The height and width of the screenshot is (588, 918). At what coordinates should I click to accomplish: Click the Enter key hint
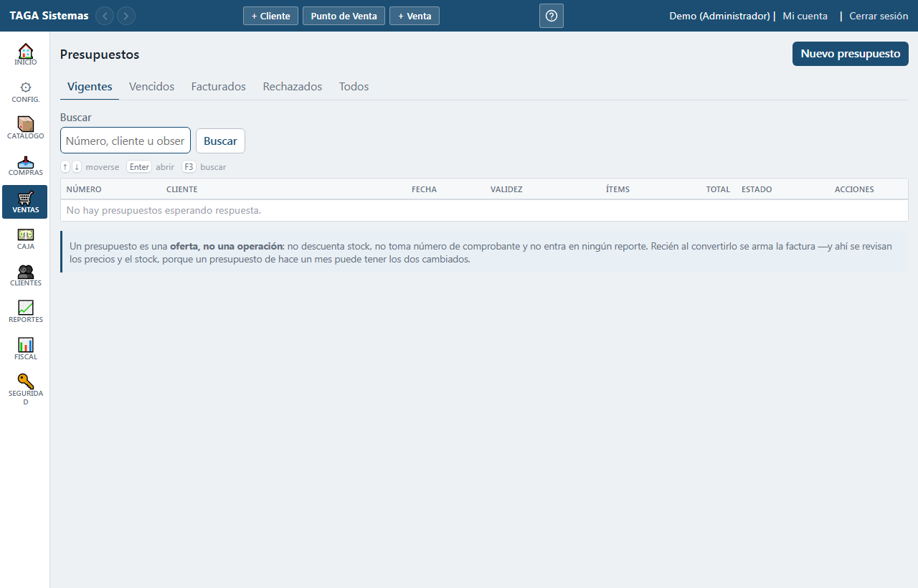coord(139,167)
